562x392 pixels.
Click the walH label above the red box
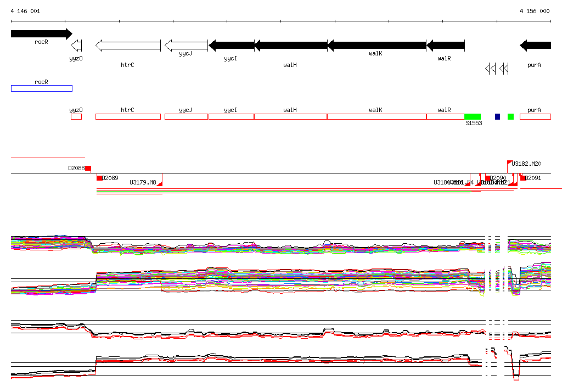click(x=290, y=110)
